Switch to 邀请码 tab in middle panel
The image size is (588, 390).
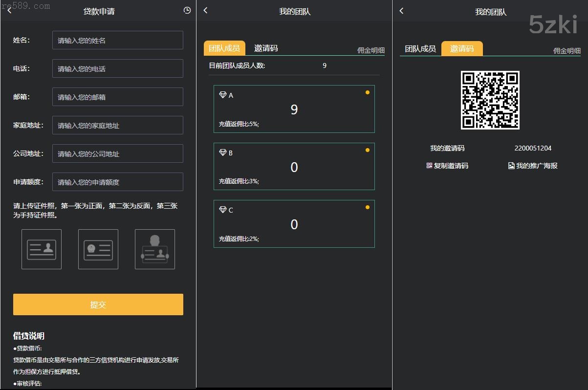(x=266, y=48)
